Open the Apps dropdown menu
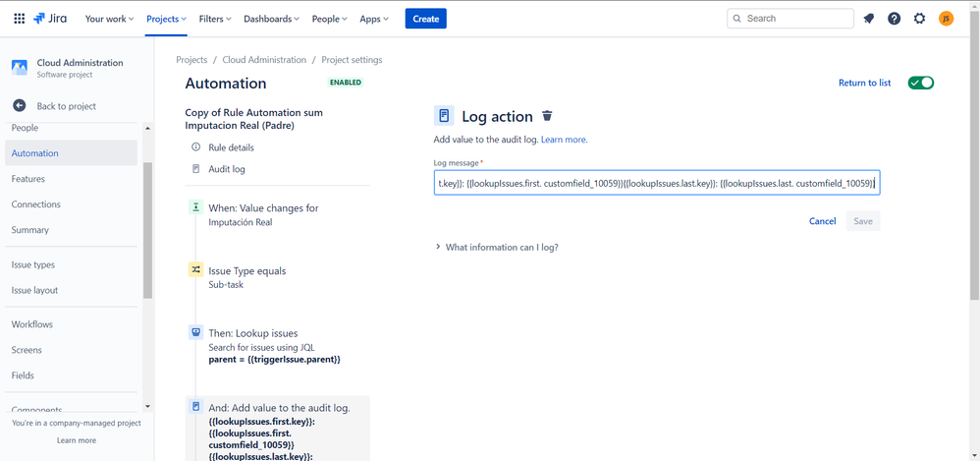The height and width of the screenshot is (461, 980). coord(374,19)
